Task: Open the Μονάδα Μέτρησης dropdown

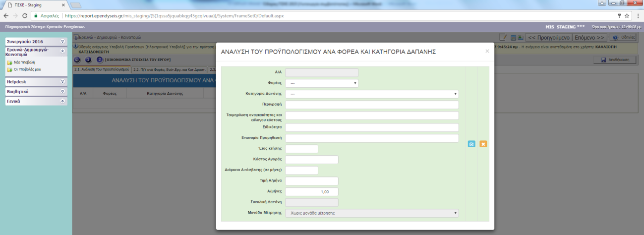Action: (x=372, y=213)
